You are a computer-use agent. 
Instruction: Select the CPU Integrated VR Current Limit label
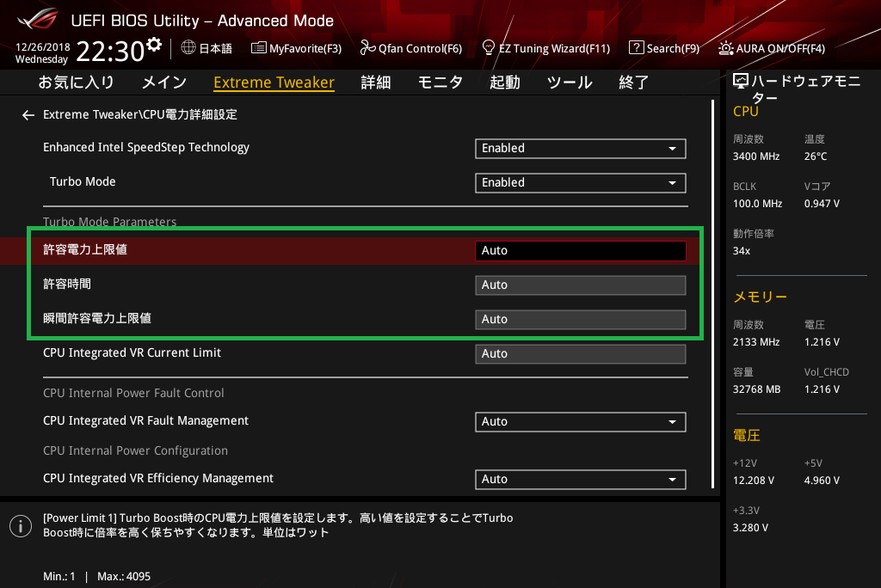(132, 352)
